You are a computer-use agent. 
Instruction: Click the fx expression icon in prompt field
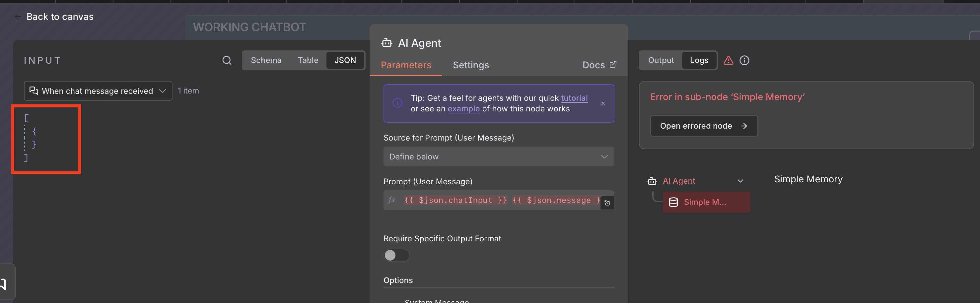coord(392,200)
